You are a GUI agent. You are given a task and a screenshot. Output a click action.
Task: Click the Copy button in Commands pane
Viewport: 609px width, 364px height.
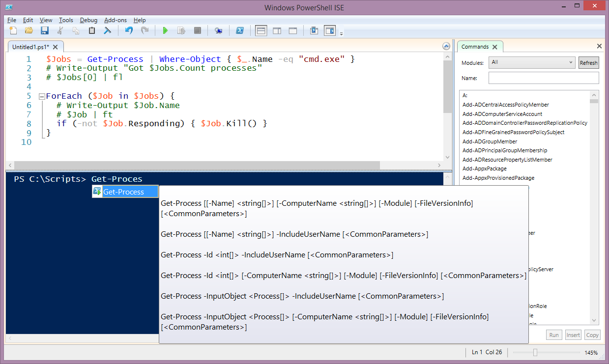(592, 335)
